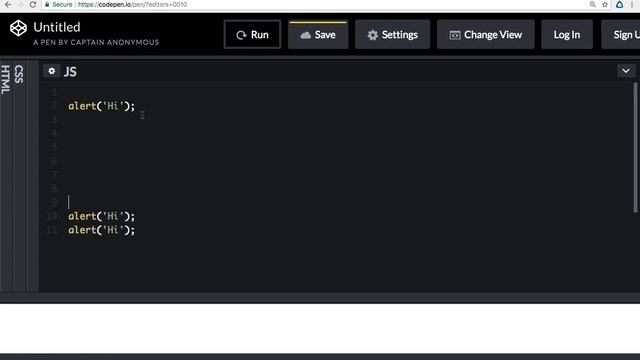Run the pen with the Run button
The width and height of the screenshot is (640, 360).
252,35
